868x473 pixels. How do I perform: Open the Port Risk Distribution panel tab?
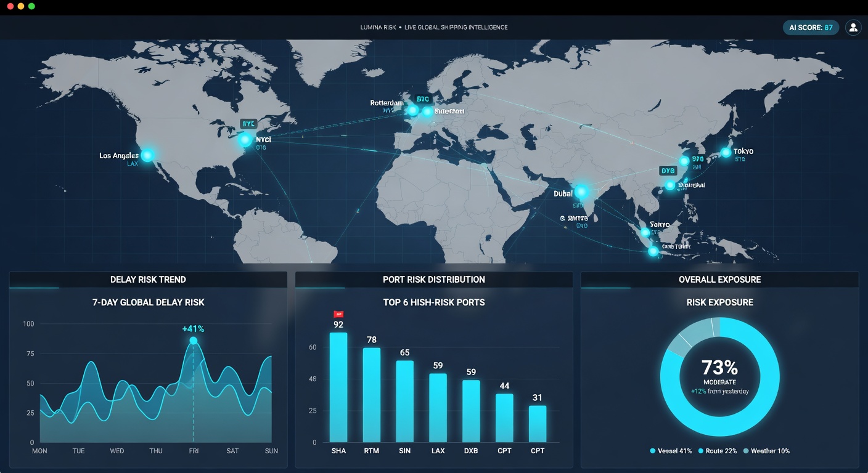pos(434,280)
